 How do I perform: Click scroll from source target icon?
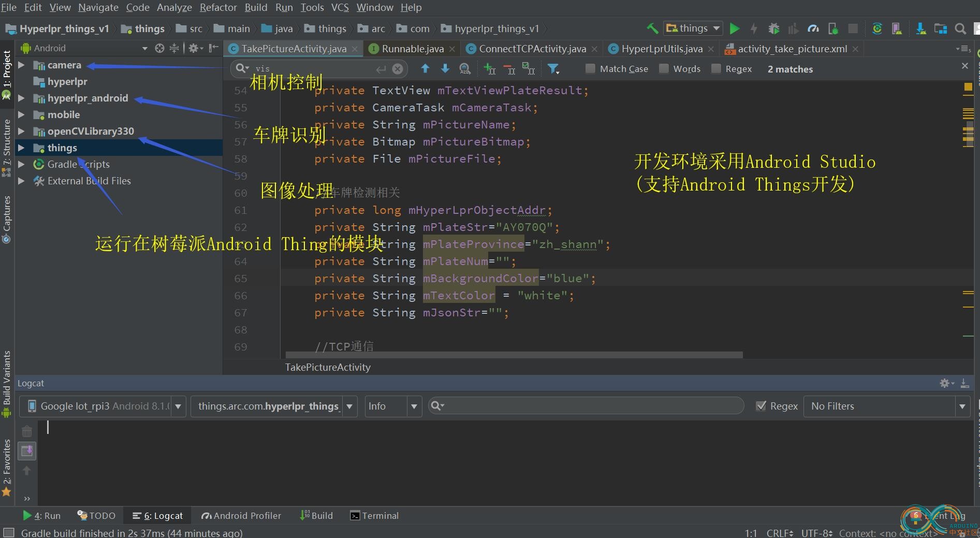159,48
